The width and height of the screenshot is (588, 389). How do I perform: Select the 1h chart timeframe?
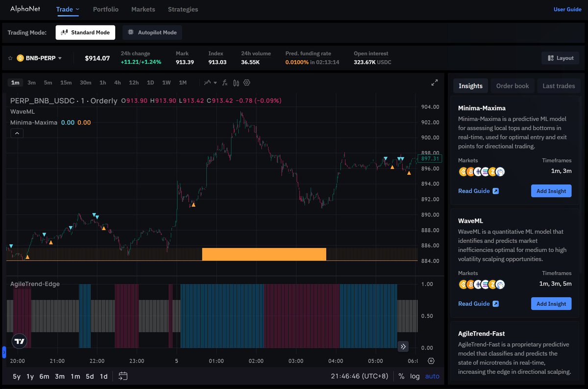[x=102, y=83]
